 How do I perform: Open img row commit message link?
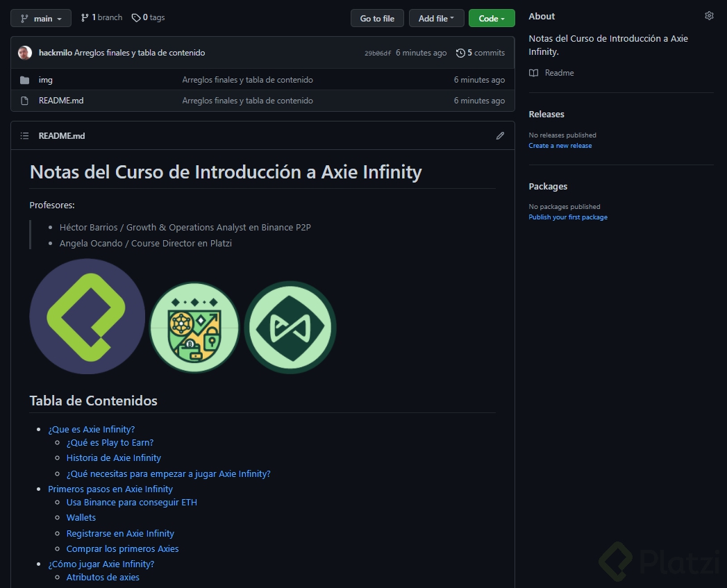pyautogui.click(x=248, y=80)
